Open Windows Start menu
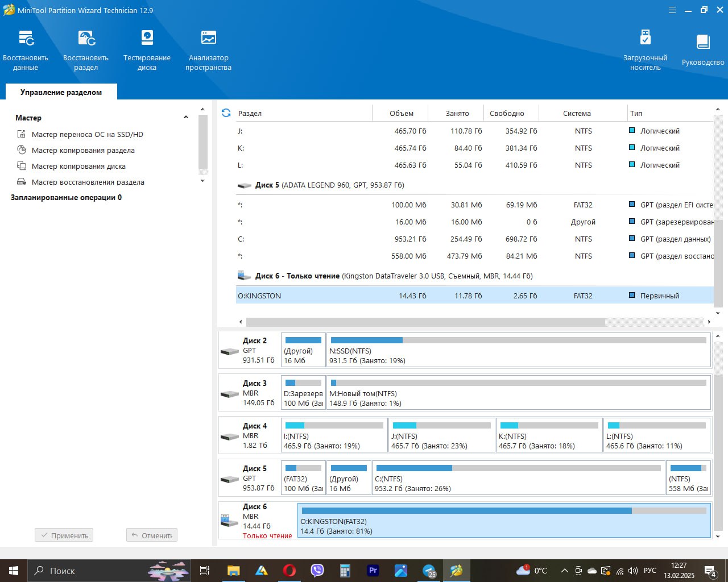Viewport: 728px width, 582px height. click(14, 571)
